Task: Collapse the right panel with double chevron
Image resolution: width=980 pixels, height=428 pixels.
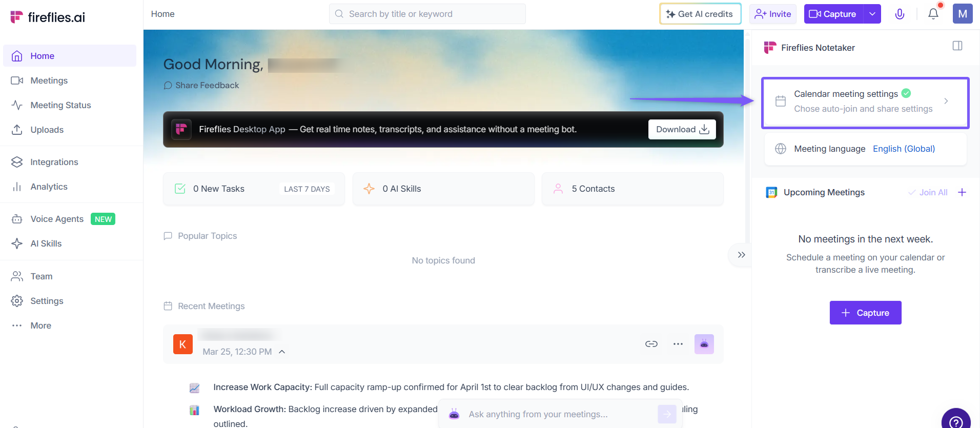Action: coord(741,255)
